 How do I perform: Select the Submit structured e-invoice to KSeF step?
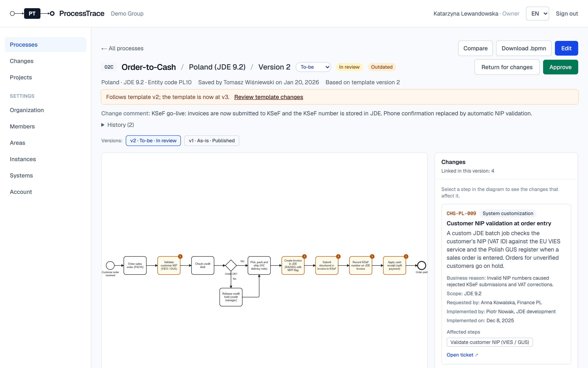[327, 265]
